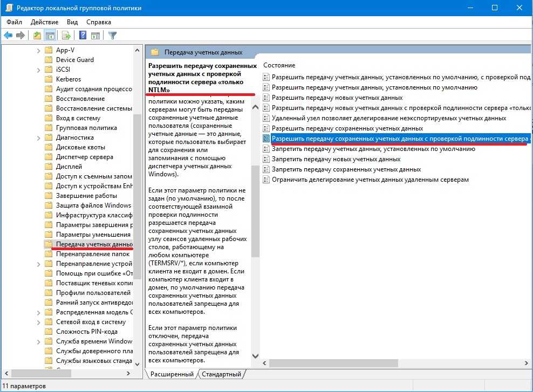
Task: Click the Состояние column header
Action: click(x=279, y=65)
